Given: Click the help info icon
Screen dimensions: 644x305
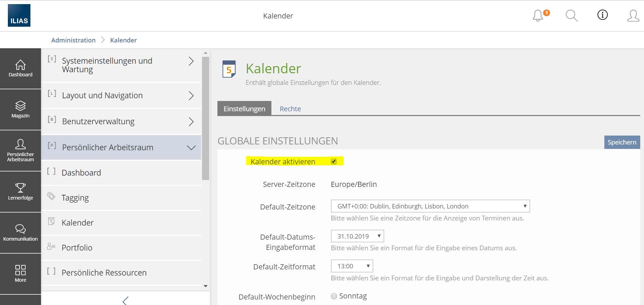Looking at the screenshot, I should pyautogui.click(x=602, y=15).
